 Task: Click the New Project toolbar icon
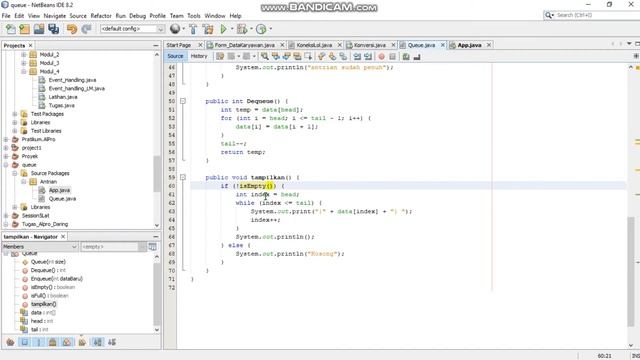[x=24, y=29]
